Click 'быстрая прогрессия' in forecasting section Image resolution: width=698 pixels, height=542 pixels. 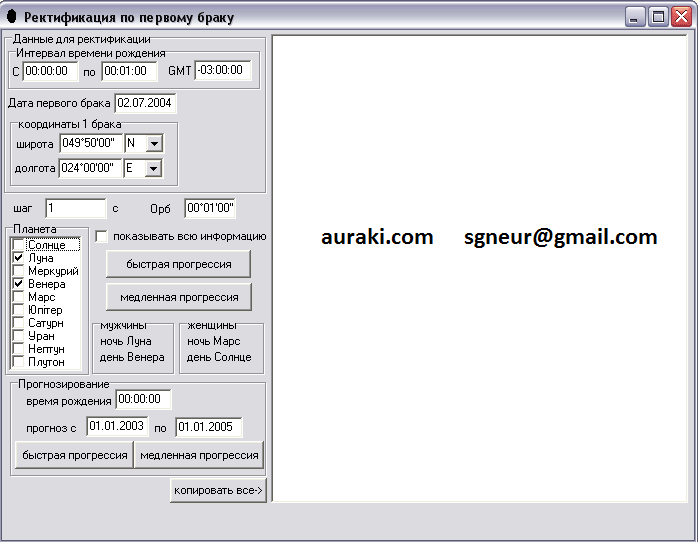click(73, 455)
